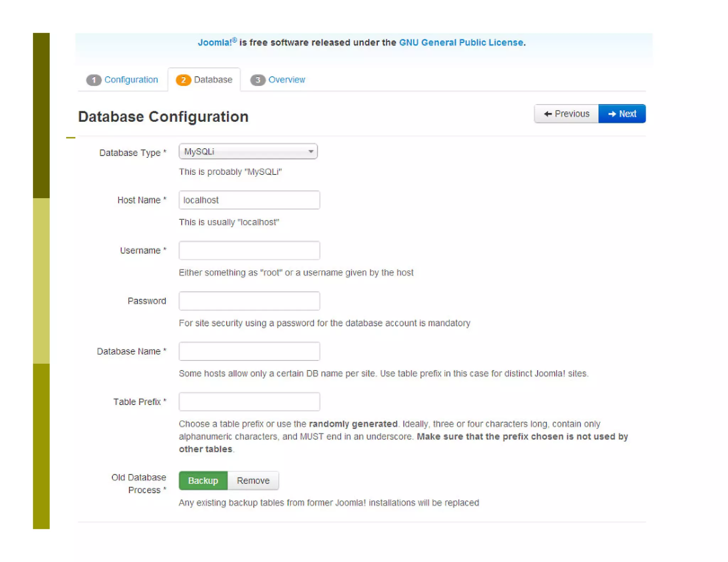The width and height of the screenshot is (728, 562).
Task: Open the GNU General Public License link
Action: (x=461, y=42)
